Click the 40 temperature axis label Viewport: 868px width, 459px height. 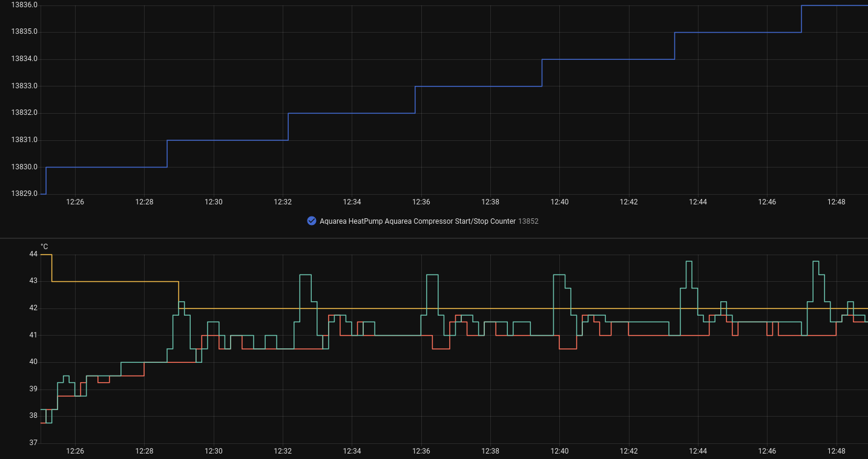[33, 362]
